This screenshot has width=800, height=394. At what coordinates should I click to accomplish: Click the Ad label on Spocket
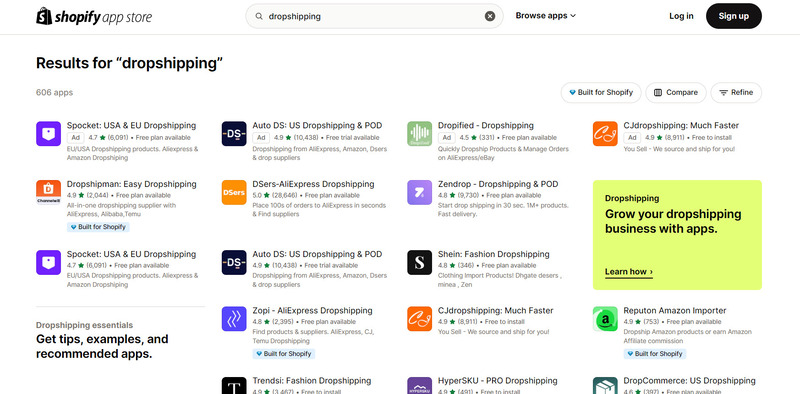click(76, 138)
